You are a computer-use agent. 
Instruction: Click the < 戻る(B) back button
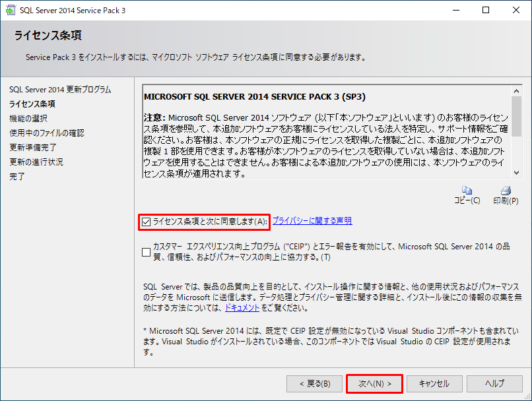315,384
